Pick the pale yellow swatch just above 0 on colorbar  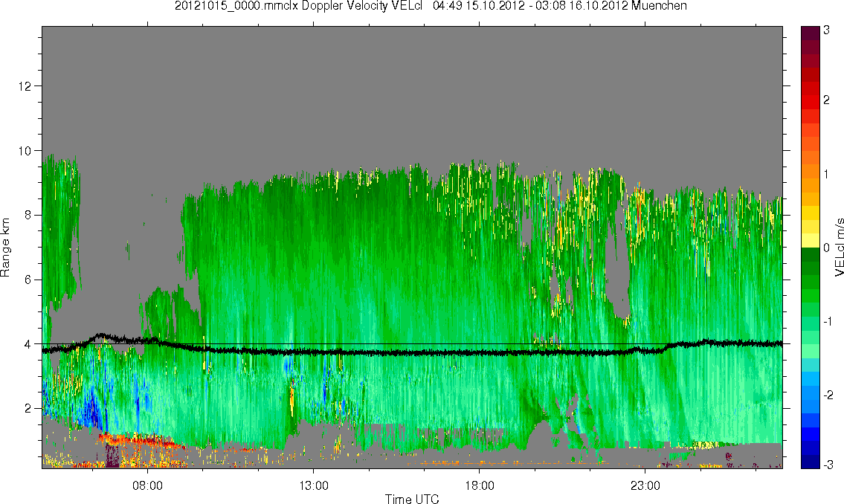(x=810, y=240)
